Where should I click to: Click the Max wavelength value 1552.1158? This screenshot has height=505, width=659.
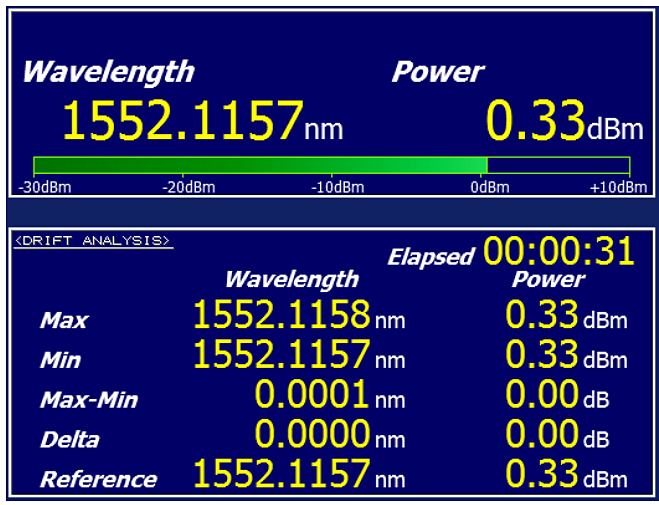281,316
